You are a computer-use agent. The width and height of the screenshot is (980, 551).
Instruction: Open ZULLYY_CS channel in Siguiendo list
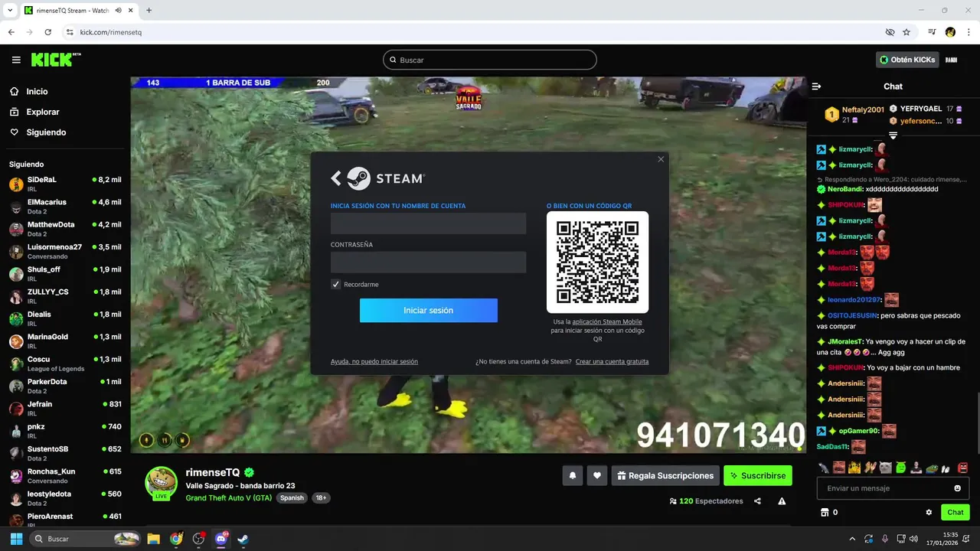65,296
